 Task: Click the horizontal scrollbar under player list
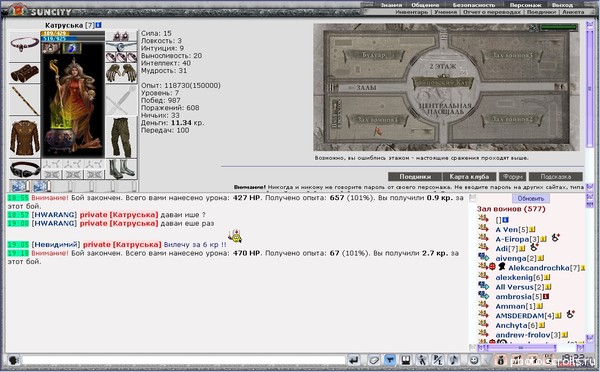point(520,348)
